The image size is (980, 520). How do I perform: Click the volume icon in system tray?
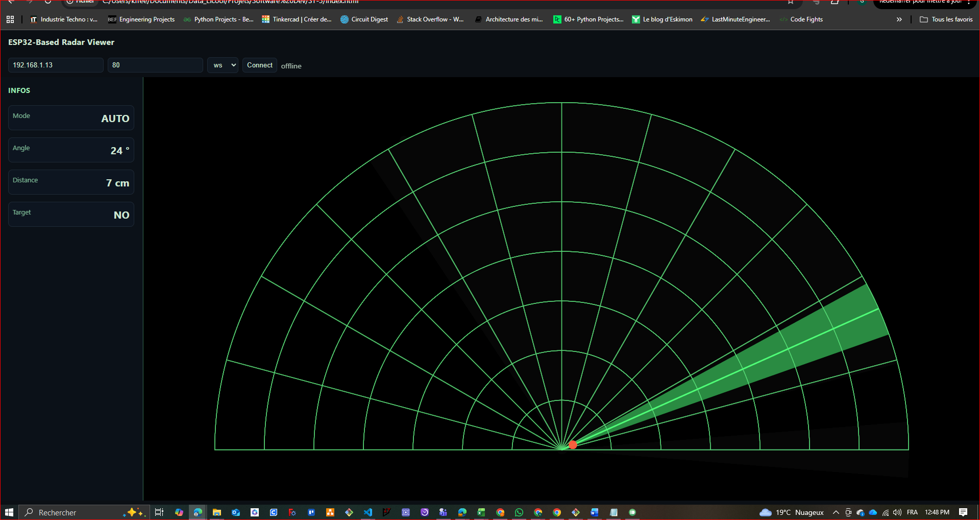point(897,512)
